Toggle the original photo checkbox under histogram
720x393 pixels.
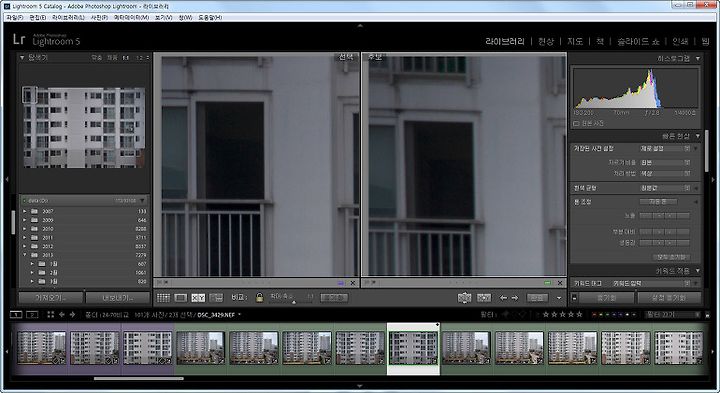pyautogui.click(x=576, y=124)
